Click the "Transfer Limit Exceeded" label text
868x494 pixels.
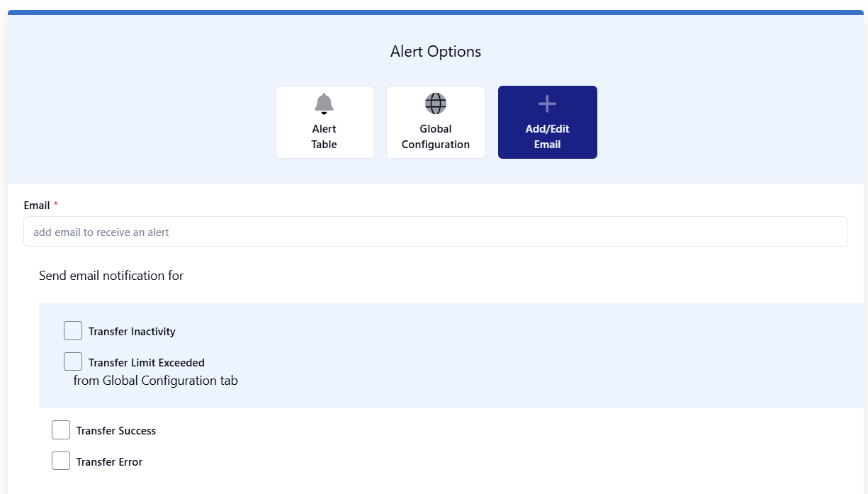point(147,363)
